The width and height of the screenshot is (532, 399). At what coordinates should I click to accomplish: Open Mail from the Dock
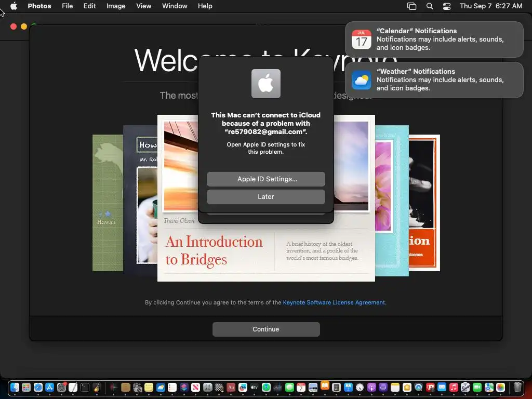[442, 387]
